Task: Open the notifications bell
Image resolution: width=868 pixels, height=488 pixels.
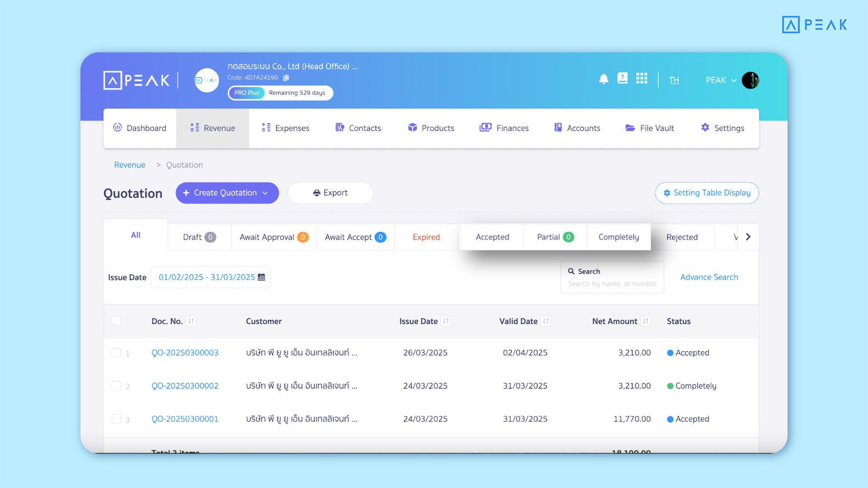Action: click(x=604, y=79)
